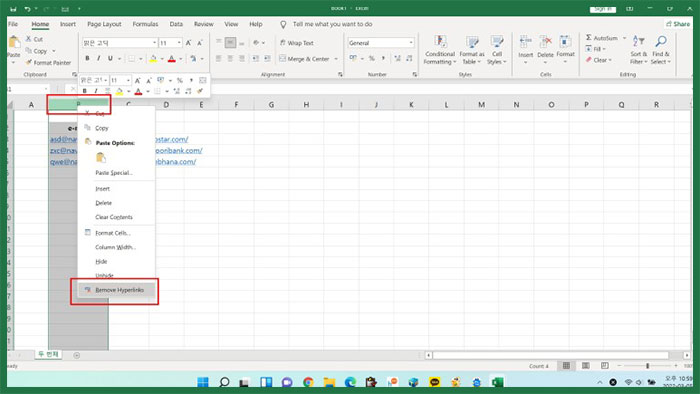Open Cell Styles gallery
Image resolution: width=700 pixels, height=394 pixels.
[496, 50]
